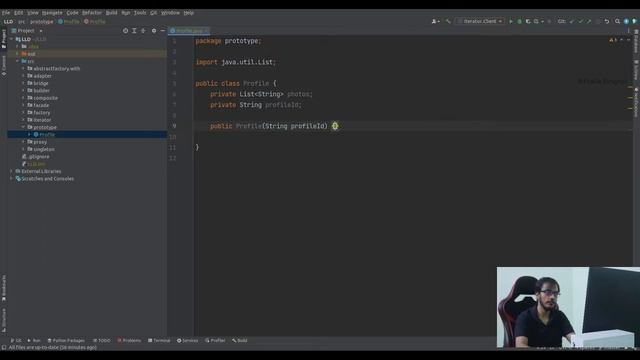Click the blue IDE update icon
Image resolution: width=640 pixels, height=360 pixels.
coord(626,21)
